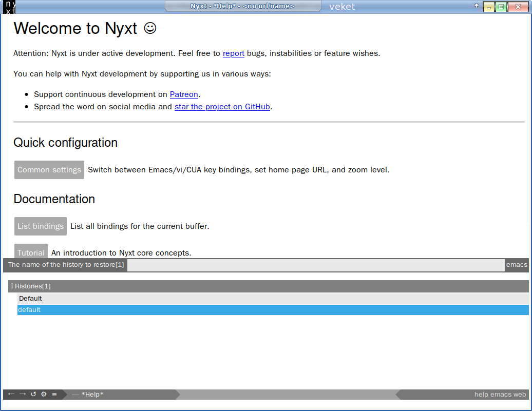
Task: Click the up-arrow icon in the title bar
Action: click(x=477, y=6)
